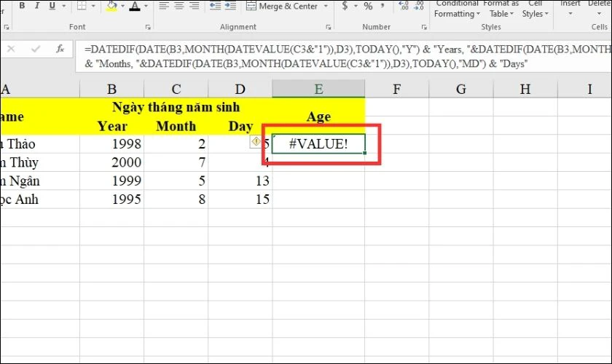Image resolution: width=612 pixels, height=364 pixels.
Task: Apply the Font Color
Action: pos(135,6)
